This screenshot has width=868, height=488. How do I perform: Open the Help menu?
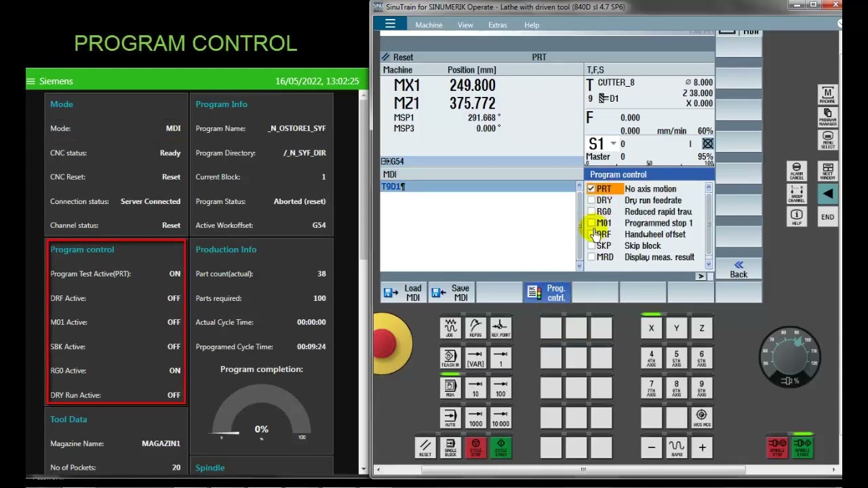point(532,25)
